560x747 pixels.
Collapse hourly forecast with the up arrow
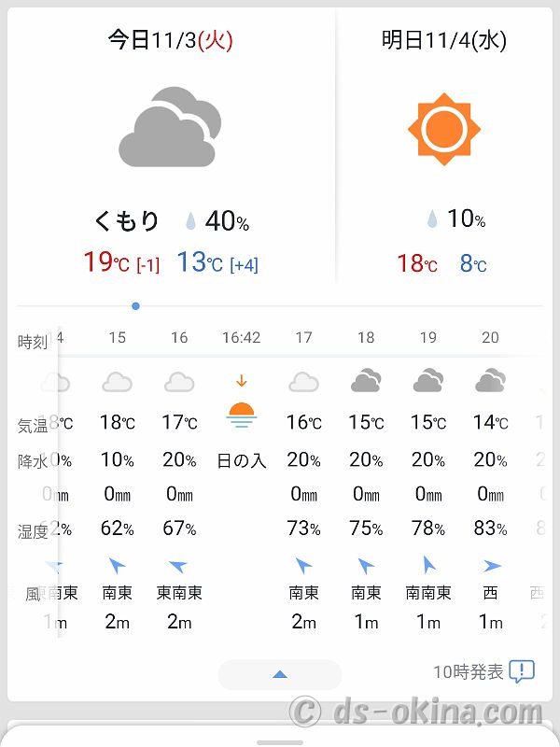tap(280, 674)
